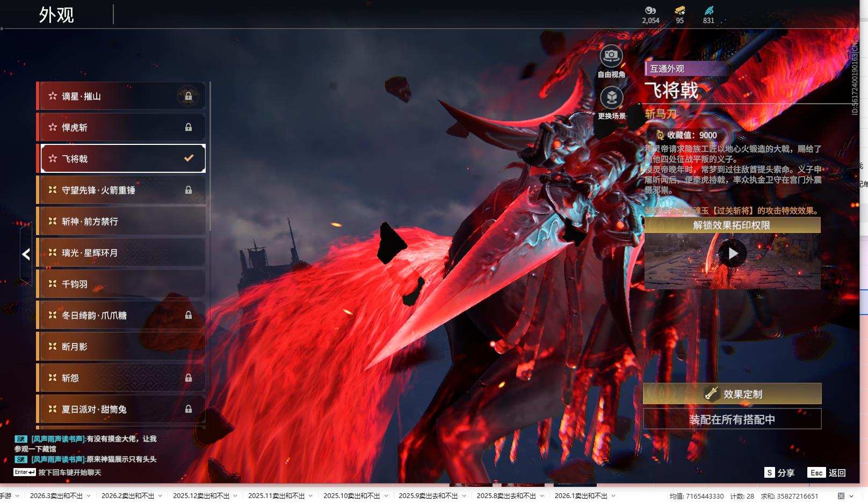This screenshot has width=868, height=504.
Task: Click the 按下回车键开始聊天 chat prompt
Action: [70, 472]
